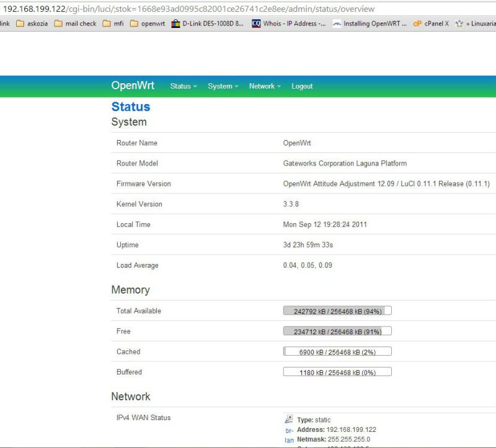Click the Installing OpenWRT bookmark icon
Screen dimensions: 496x448
pos(336,24)
